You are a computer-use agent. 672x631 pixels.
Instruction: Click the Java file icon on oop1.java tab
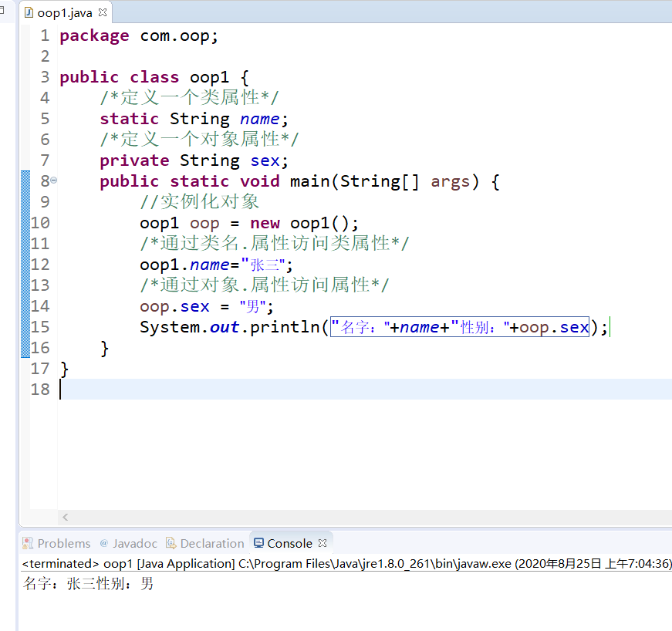(29, 12)
